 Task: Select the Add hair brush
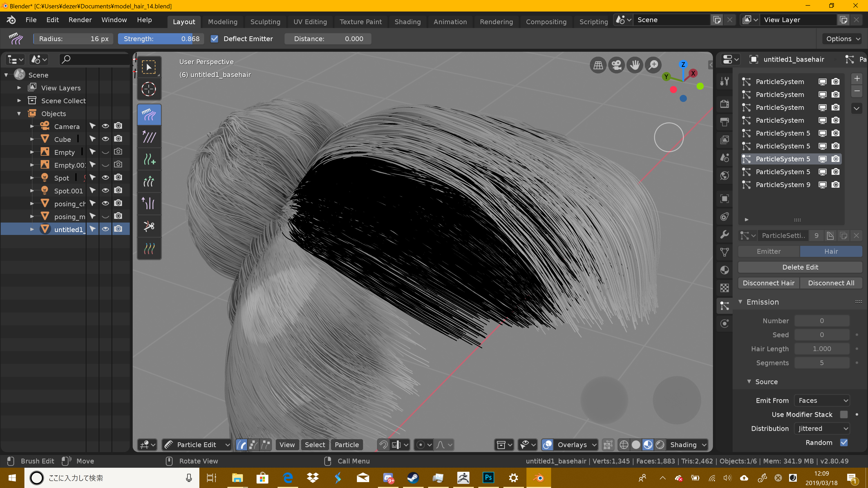point(149,159)
